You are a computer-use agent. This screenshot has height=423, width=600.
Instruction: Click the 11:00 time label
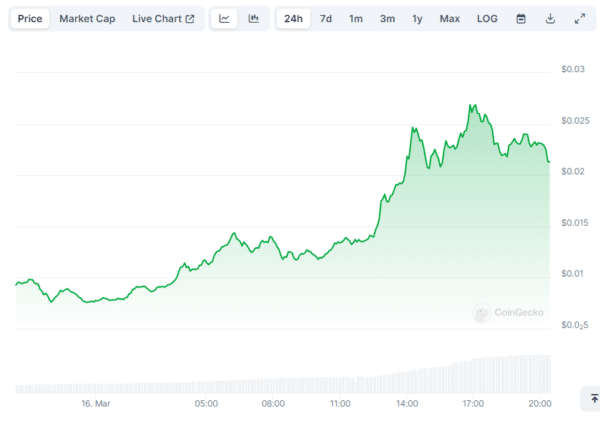coord(340,403)
